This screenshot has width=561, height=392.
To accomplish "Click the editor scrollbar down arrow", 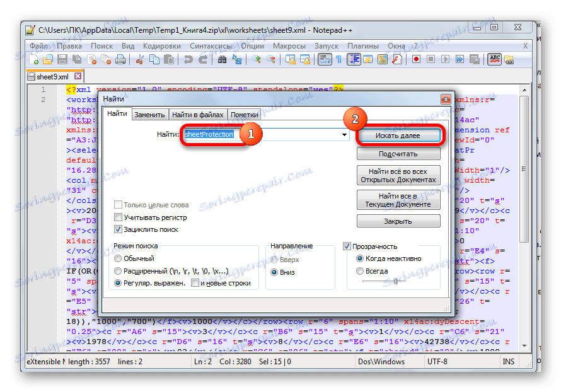I will tap(524, 346).
